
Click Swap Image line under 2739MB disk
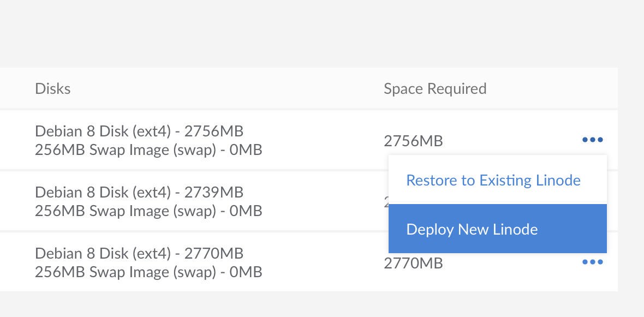click(148, 211)
